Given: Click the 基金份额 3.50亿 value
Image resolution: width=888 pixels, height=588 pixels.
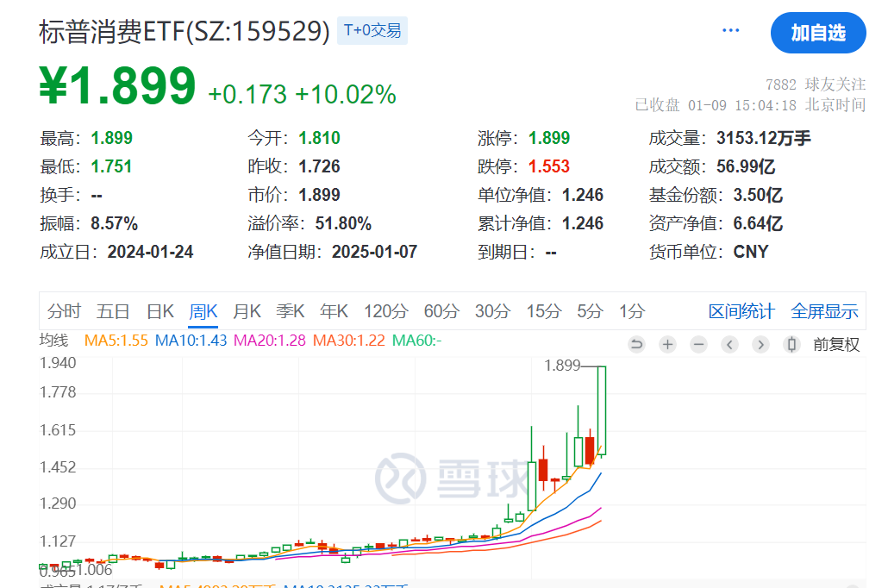Looking at the screenshot, I should point(758,195).
